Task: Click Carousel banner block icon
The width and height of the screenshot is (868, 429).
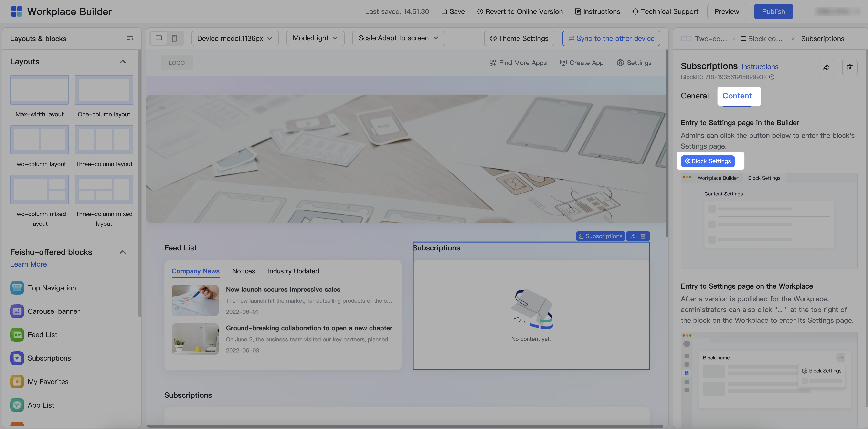Action: 17,311
